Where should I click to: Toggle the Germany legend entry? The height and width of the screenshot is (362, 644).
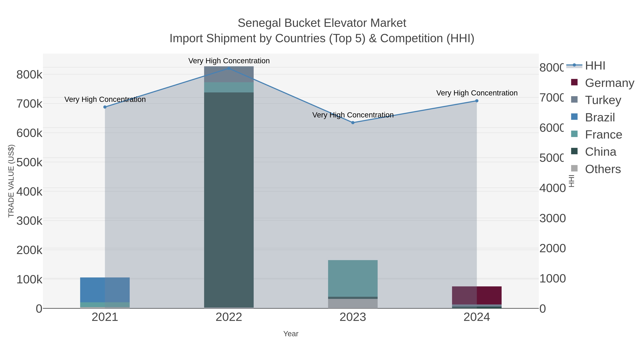pyautogui.click(x=602, y=83)
